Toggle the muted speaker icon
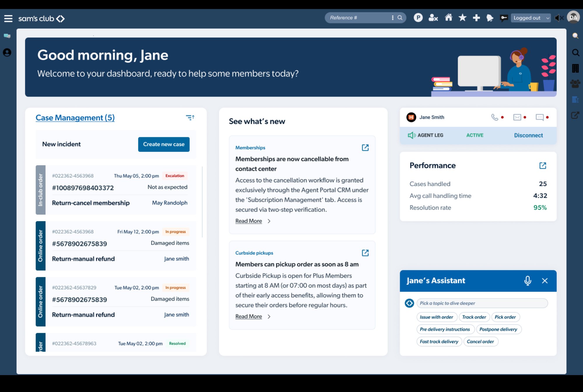 [559, 18]
